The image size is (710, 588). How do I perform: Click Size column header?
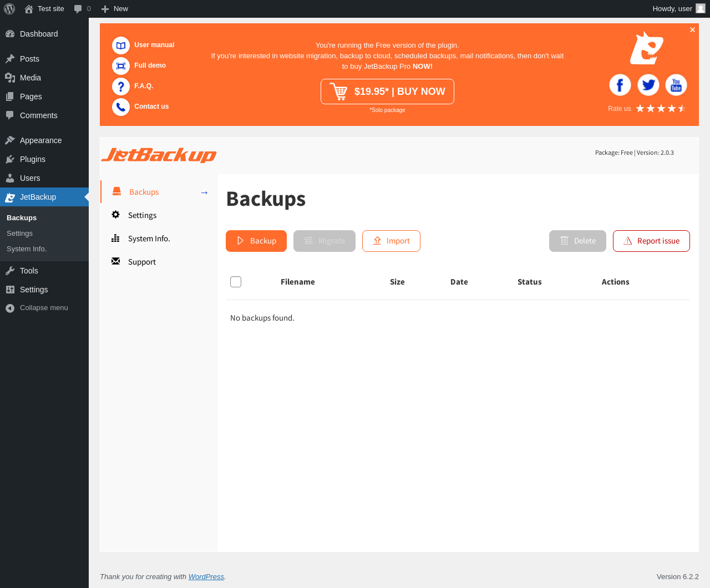[x=397, y=282]
